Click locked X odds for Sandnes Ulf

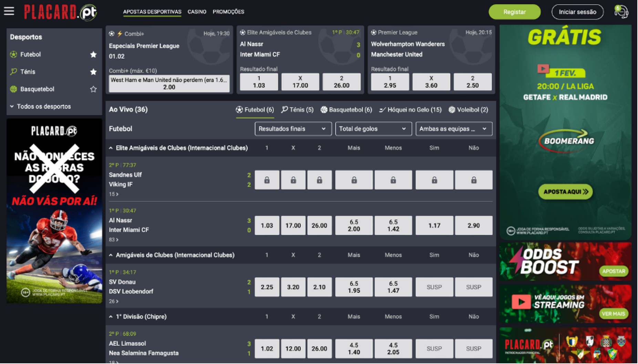point(294,180)
